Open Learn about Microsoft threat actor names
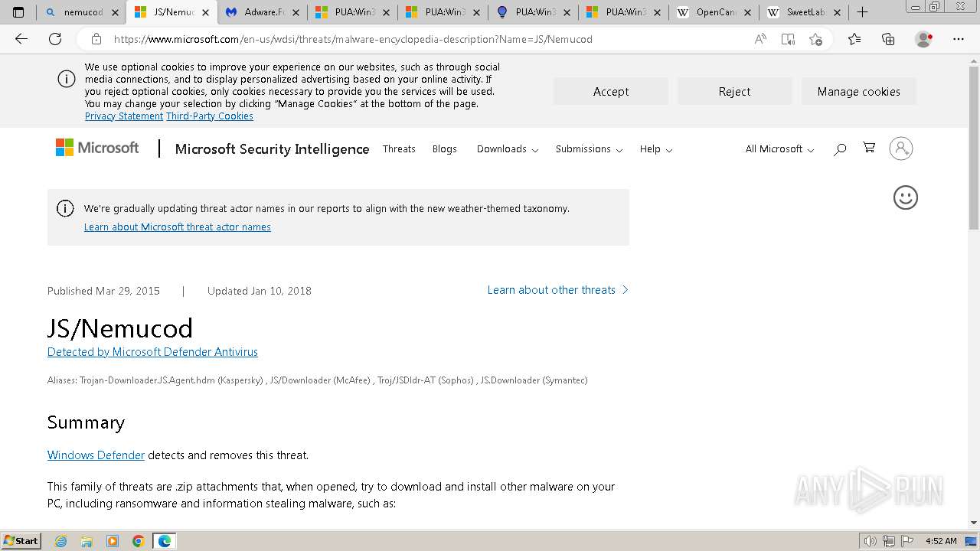 pos(178,227)
